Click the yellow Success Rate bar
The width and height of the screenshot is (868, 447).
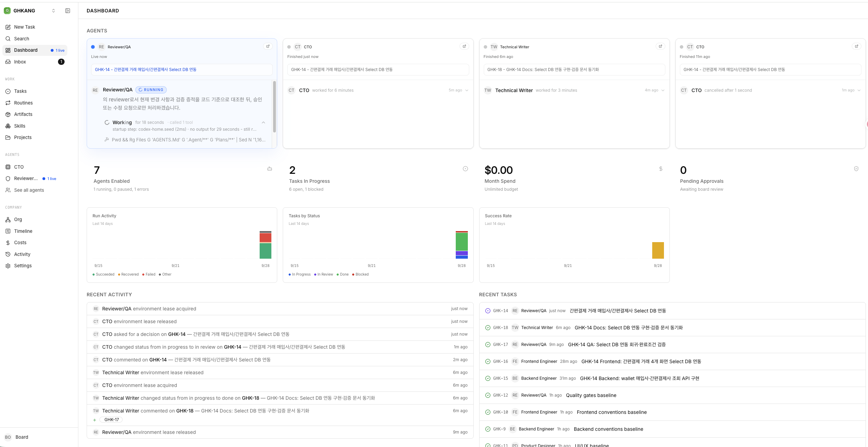[658, 250]
